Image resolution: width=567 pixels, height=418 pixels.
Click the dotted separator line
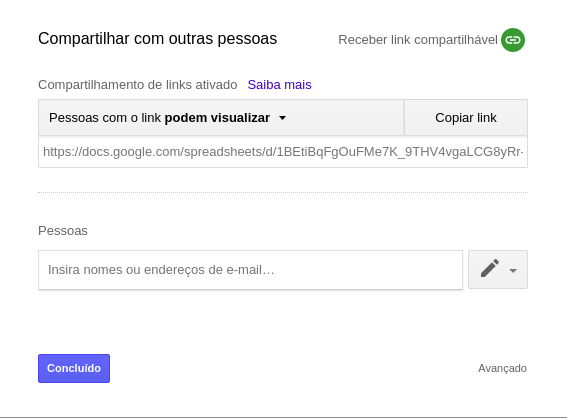283,192
